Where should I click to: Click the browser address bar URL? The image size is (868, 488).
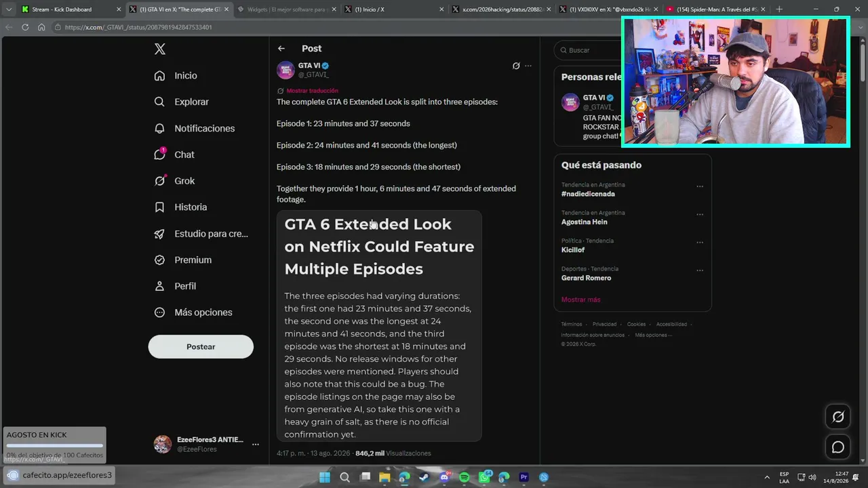(x=138, y=27)
